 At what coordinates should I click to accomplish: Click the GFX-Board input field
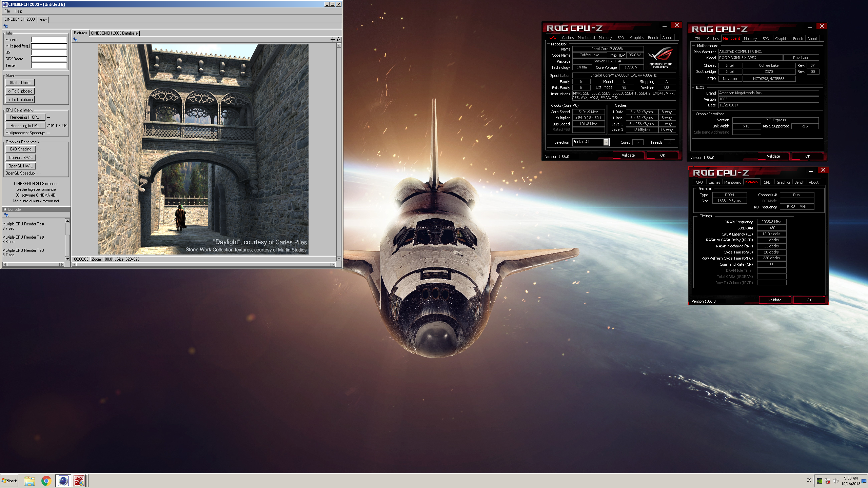coord(49,59)
